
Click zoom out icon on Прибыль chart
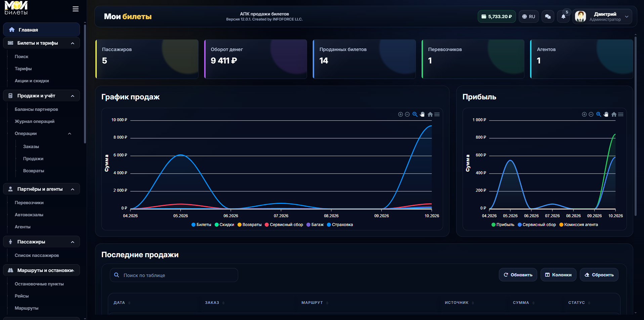[x=591, y=115]
